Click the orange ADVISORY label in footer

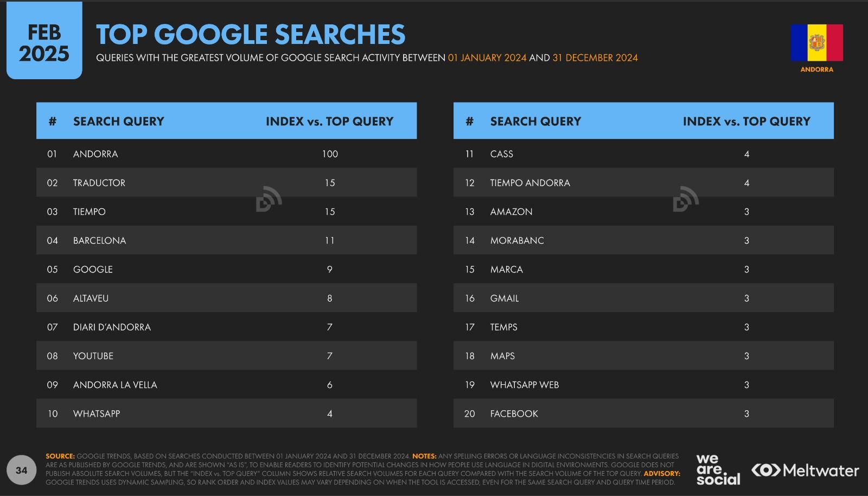[662, 474]
